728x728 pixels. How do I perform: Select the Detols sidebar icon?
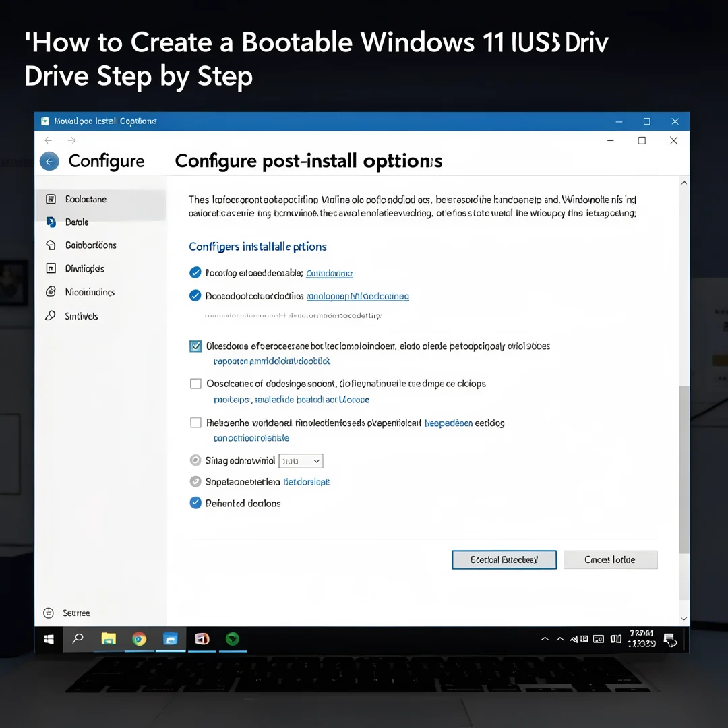click(51, 222)
